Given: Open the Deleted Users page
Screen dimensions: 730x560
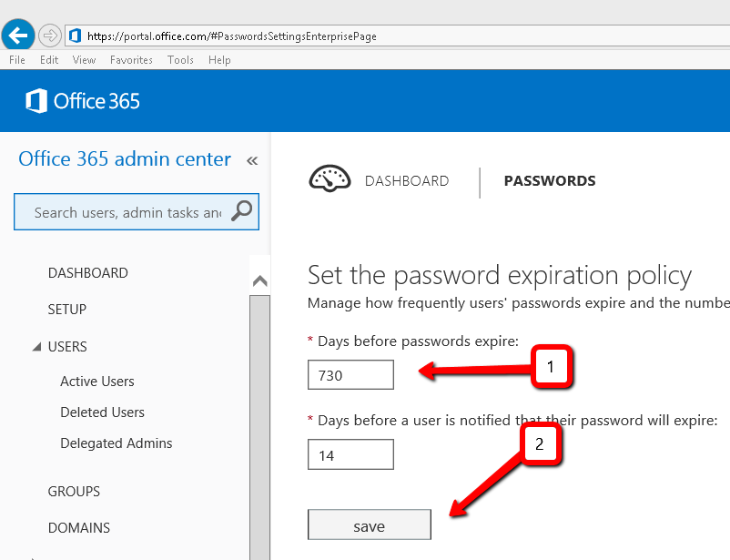Looking at the screenshot, I should [102, 412].
